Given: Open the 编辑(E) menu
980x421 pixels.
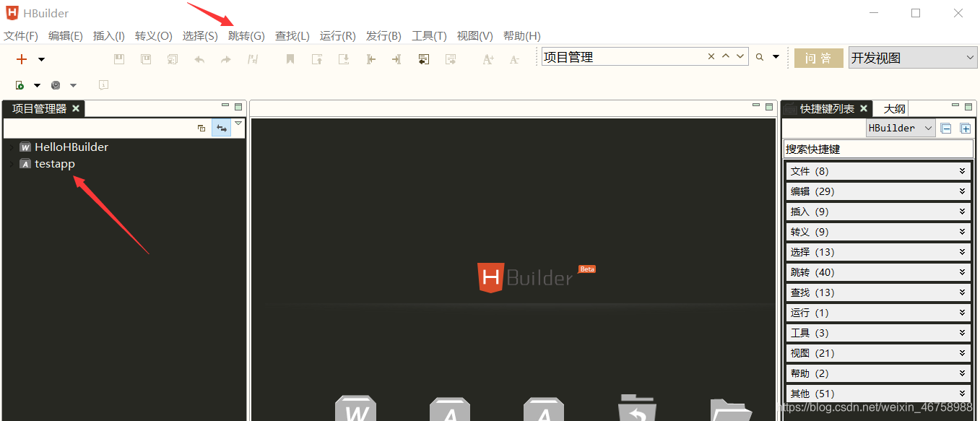Looking at the screenshot, I should tap(66, 36).
